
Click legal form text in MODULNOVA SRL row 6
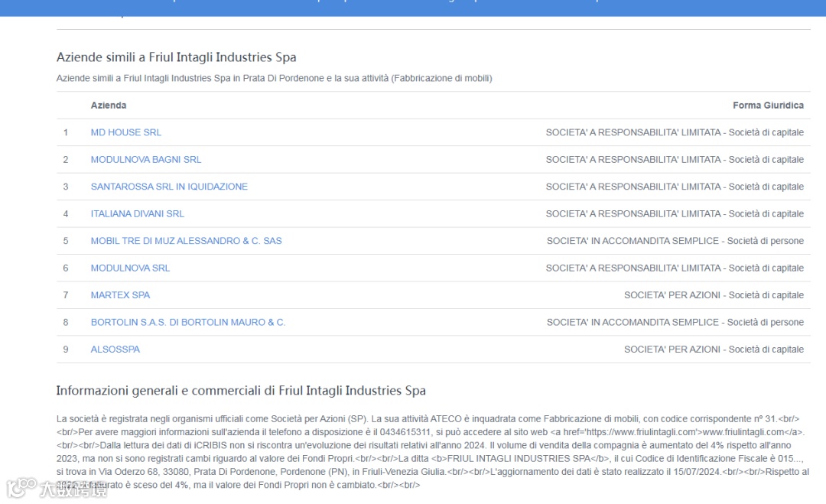coord(675,268)
